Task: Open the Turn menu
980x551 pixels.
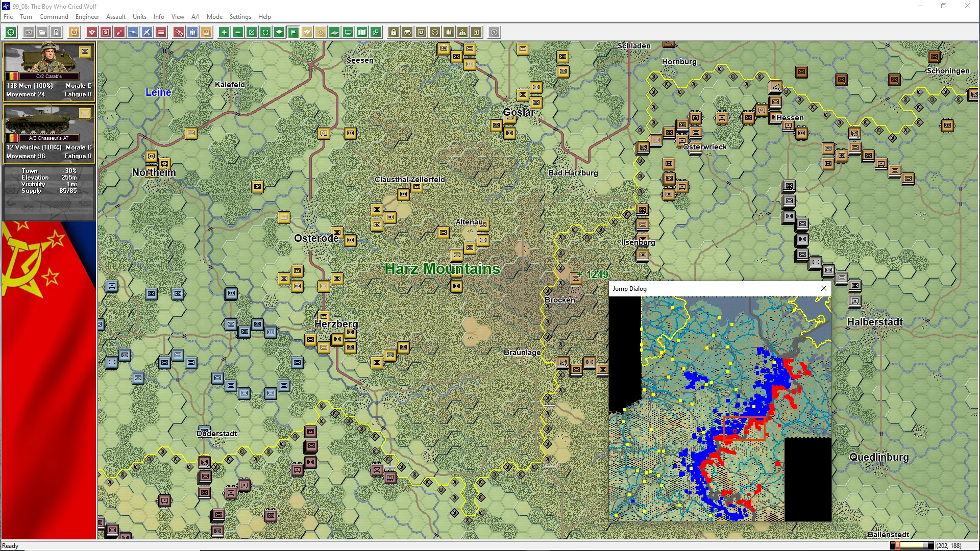Action: [x=26, y=17]
